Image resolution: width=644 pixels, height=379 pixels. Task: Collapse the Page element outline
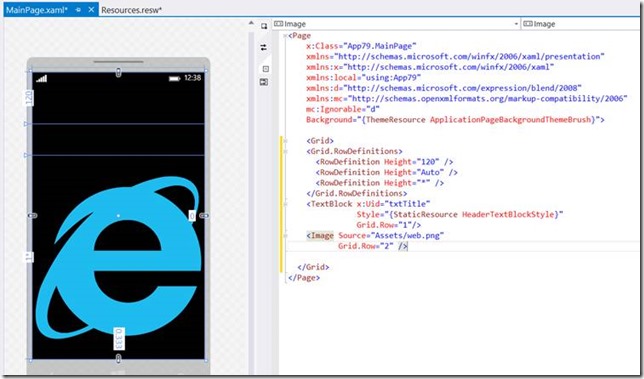click(285, 36)
